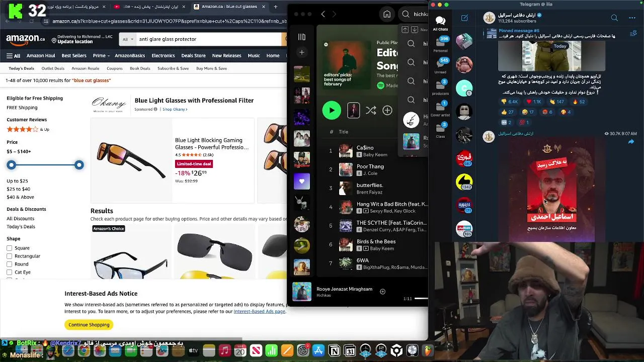Click fire 52 reaction
The width and height of the screenshot is (644, 362).
(579, 102)
